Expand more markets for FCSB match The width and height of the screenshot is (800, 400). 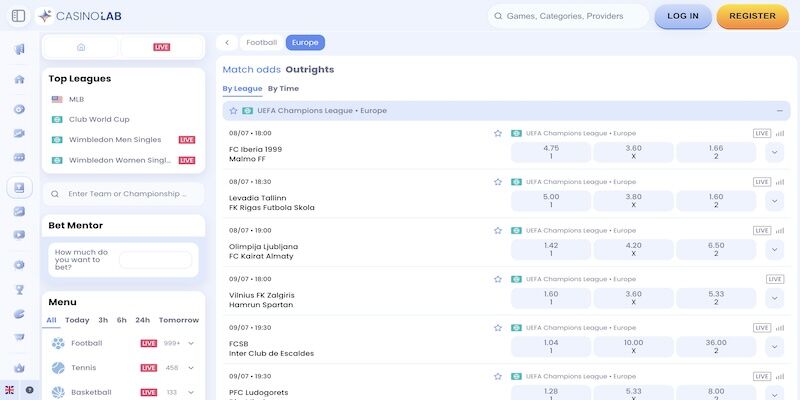tap(774, 347)
